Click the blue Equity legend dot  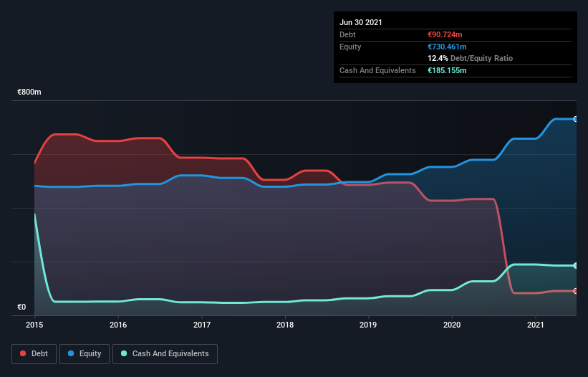[x=71, y=353]
